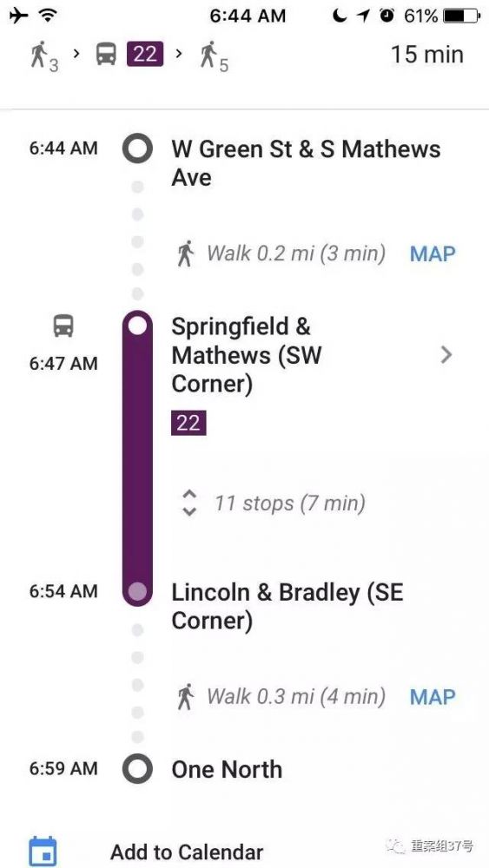
Task: Open MAP for the 0.2 mi walk
Action: tap(433, 254)
